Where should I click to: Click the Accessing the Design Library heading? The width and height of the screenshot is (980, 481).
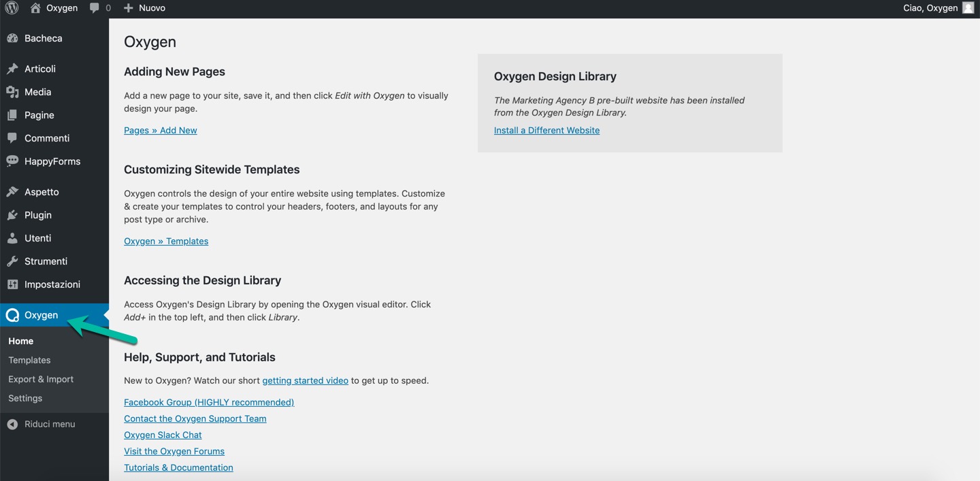point(202,280)
